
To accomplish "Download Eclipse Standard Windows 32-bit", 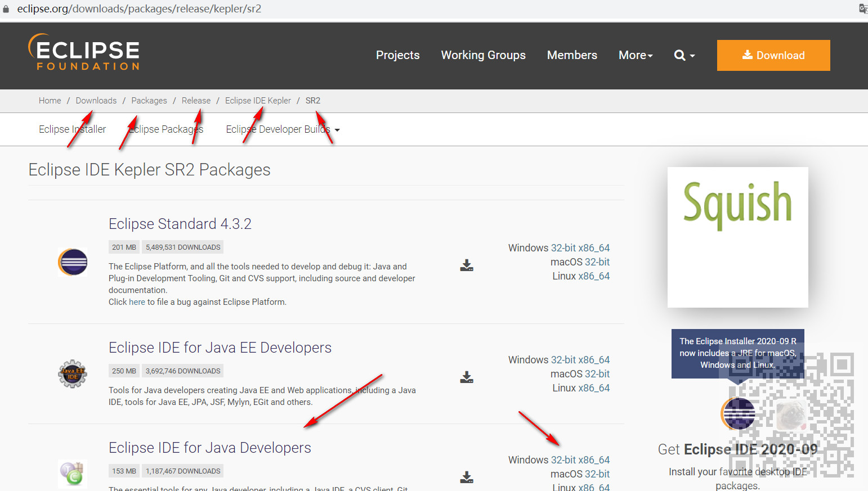I will pyautogui.click(x=563, y=248).
